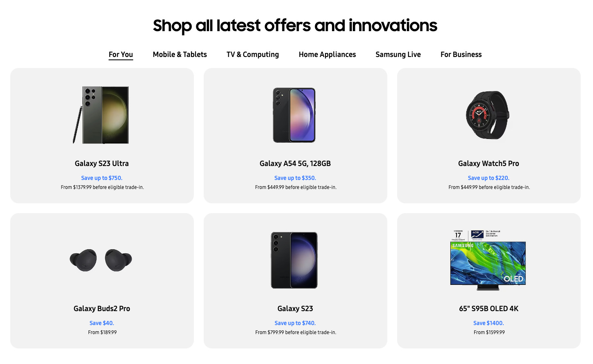Image resolution: width=593 pixels, height=364 pixels.
Task: Switch to Mobile & Tablets tab
Action: click(179, 55)
